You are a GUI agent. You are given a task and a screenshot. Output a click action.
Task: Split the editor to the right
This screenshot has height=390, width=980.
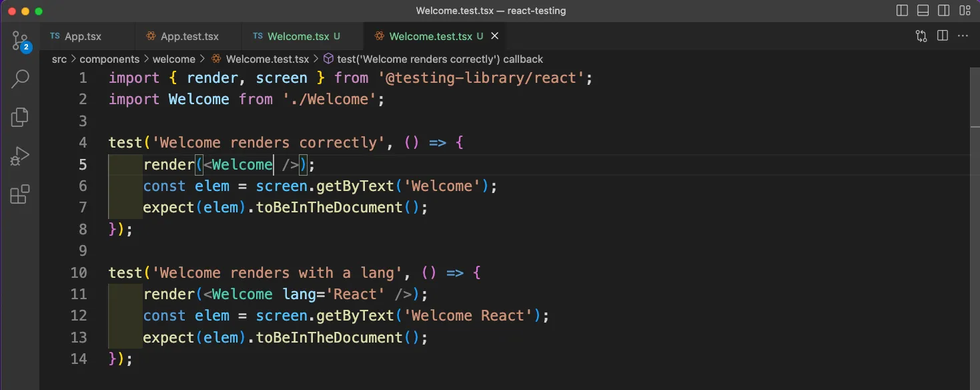(943, 36)
